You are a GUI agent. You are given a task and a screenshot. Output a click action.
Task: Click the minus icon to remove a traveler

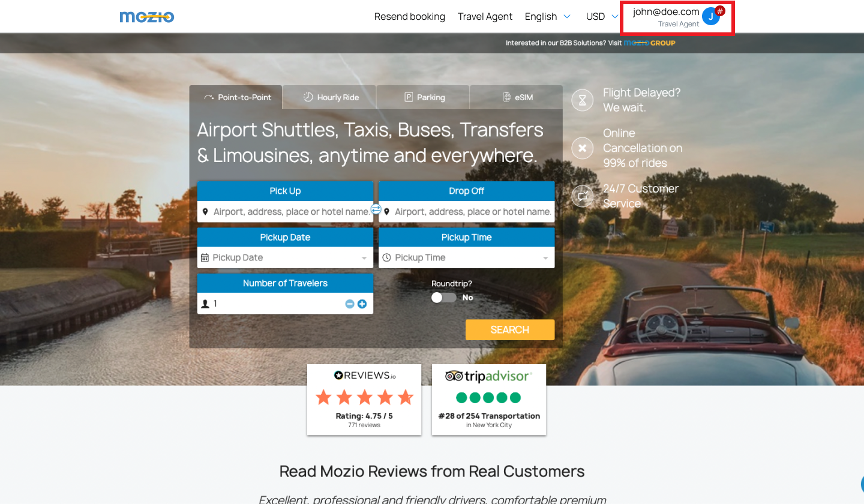point(349,304)
